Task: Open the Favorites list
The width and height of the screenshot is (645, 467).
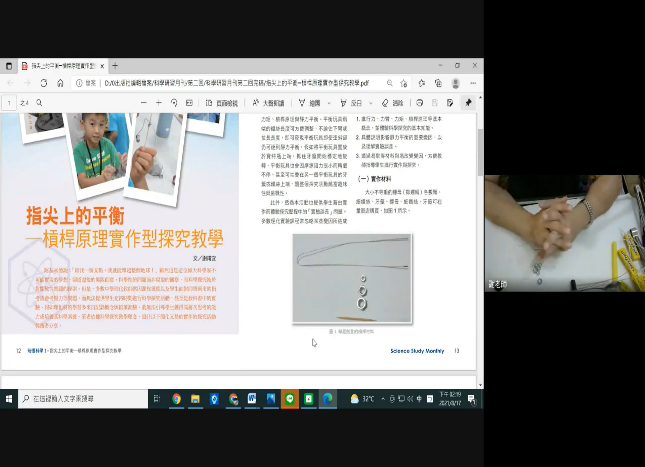Action: click(x=422, y=83)
